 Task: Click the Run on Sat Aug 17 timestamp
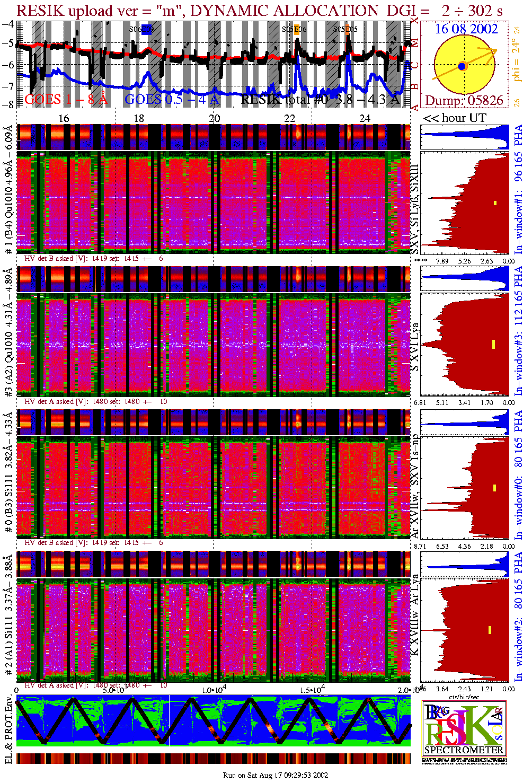click(x=276, y=775)
